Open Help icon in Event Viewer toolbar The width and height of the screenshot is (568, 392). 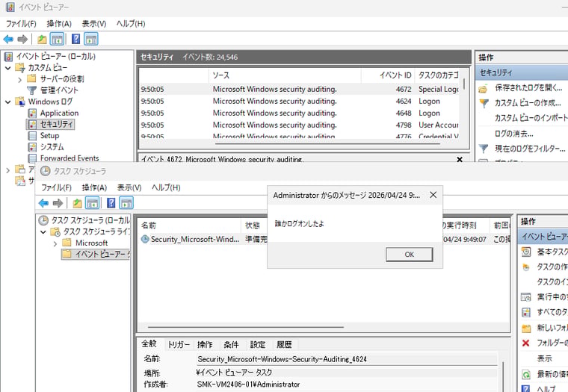click(75, 39)
